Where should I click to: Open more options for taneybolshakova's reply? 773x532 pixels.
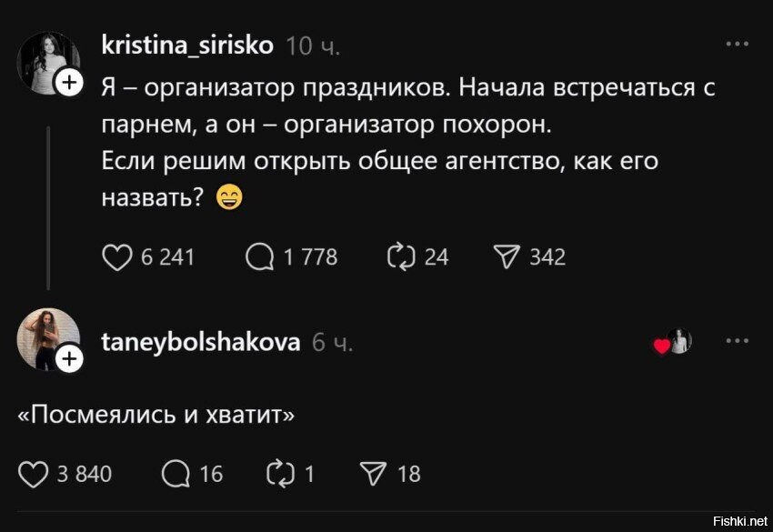click(736, 342)
